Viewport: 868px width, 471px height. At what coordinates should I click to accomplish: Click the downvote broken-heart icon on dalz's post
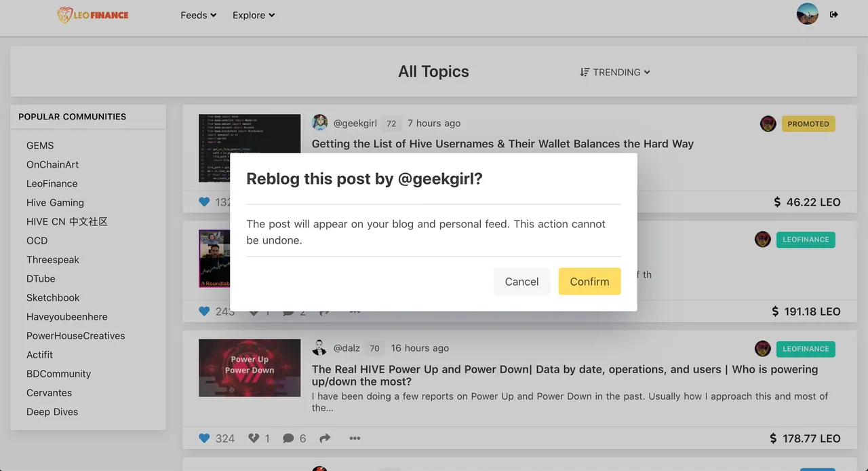[254, 438]
